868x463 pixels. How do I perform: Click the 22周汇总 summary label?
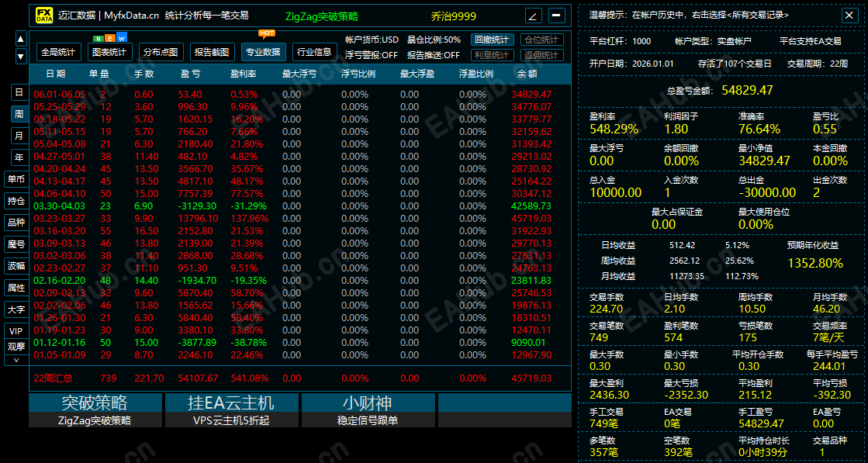(54, 378)
